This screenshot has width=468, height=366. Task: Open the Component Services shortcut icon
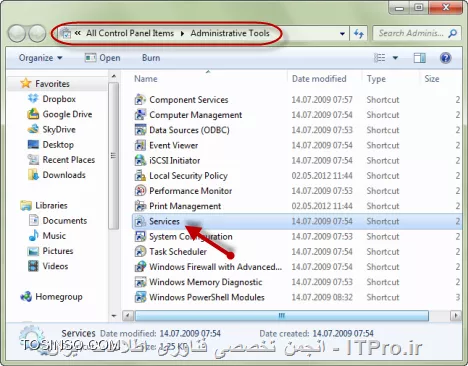[x=140, y=100]
